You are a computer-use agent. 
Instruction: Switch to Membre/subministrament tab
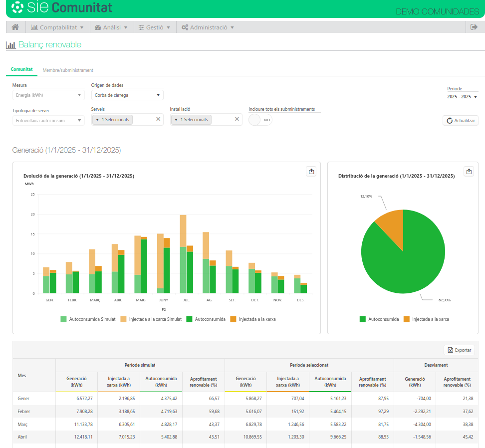(68, 70)
